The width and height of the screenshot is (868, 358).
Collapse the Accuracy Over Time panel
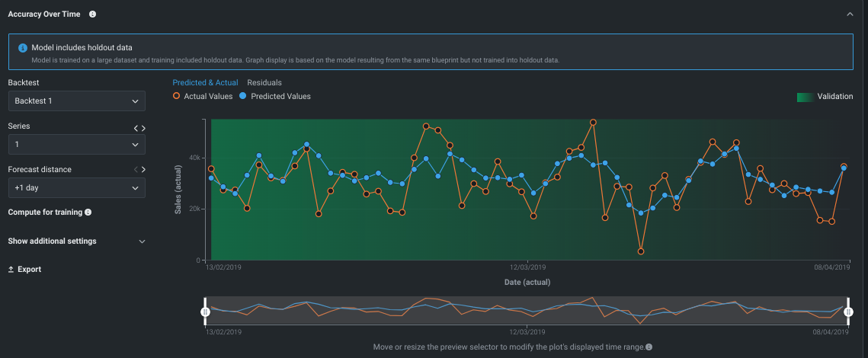click(850, 14)
